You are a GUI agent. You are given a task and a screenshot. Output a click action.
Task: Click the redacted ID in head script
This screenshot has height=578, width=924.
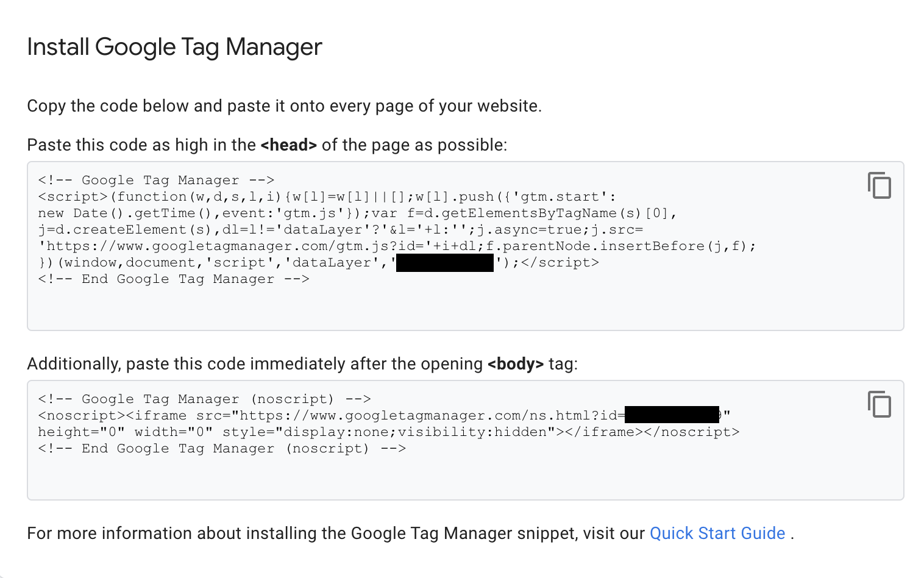(x=444, y=263)
